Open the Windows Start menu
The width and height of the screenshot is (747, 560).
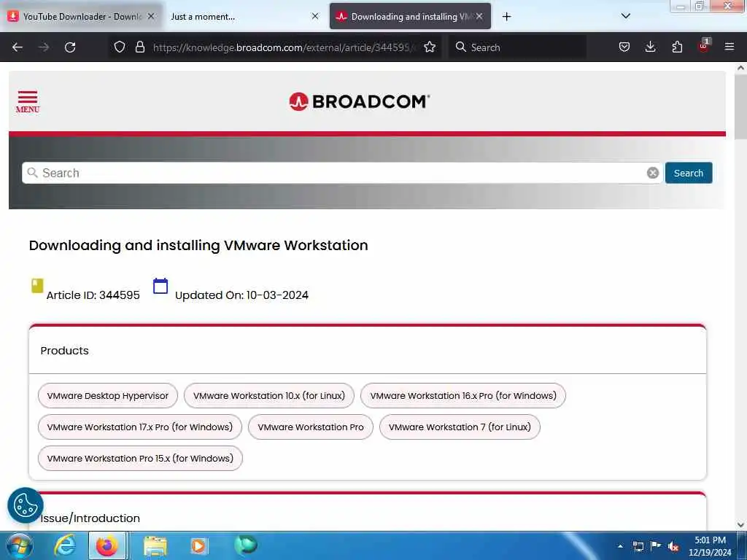pyautogui.click(x=19, y=545)
